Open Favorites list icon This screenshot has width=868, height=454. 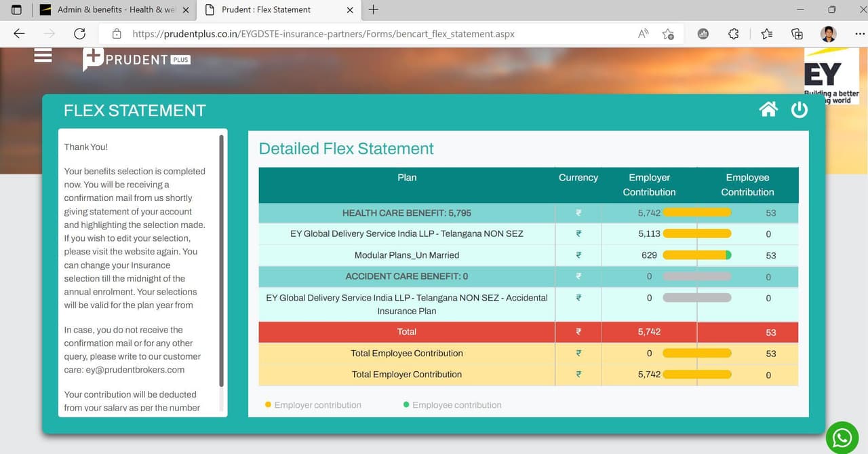tap(766, 33)
